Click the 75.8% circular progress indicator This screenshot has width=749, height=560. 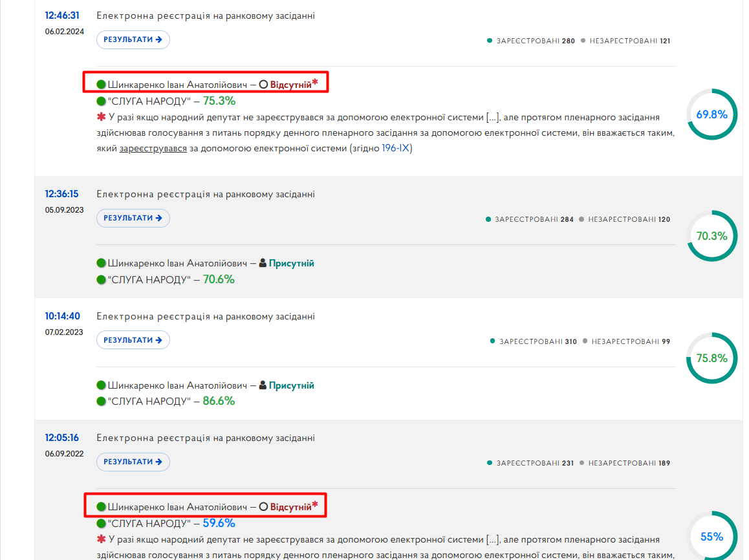pos(711,358)
